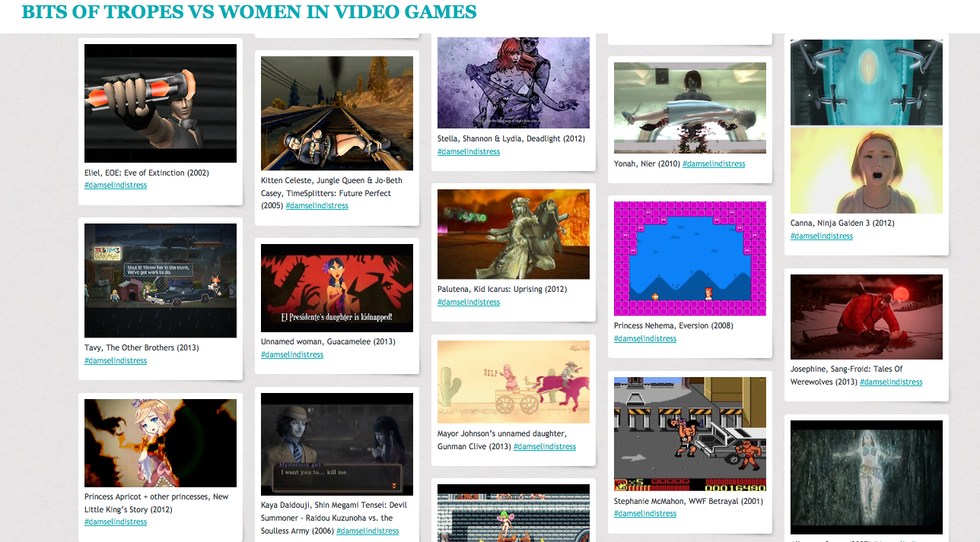The width and height of the screenshot is (980, 542).
Task: Open the Kaya Daidouji Devil Summoner thumbnail
Action: click(x=337, y=445)
